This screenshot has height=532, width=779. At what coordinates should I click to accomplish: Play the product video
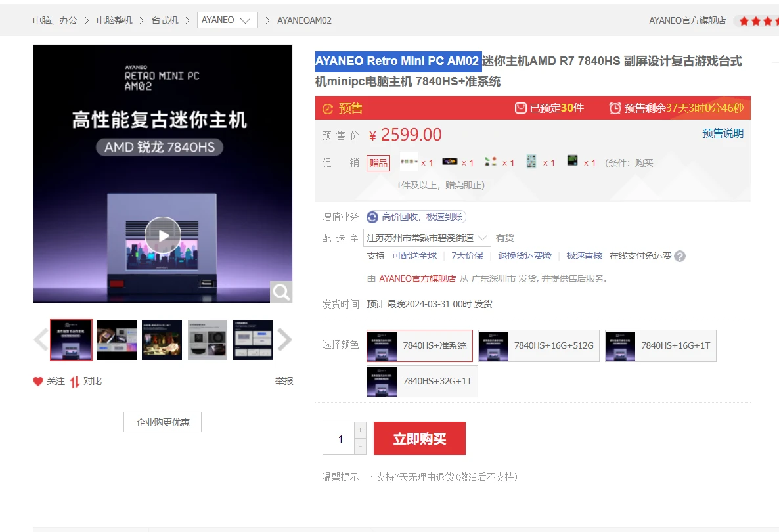pyautogui.click(x=162, y=235)
